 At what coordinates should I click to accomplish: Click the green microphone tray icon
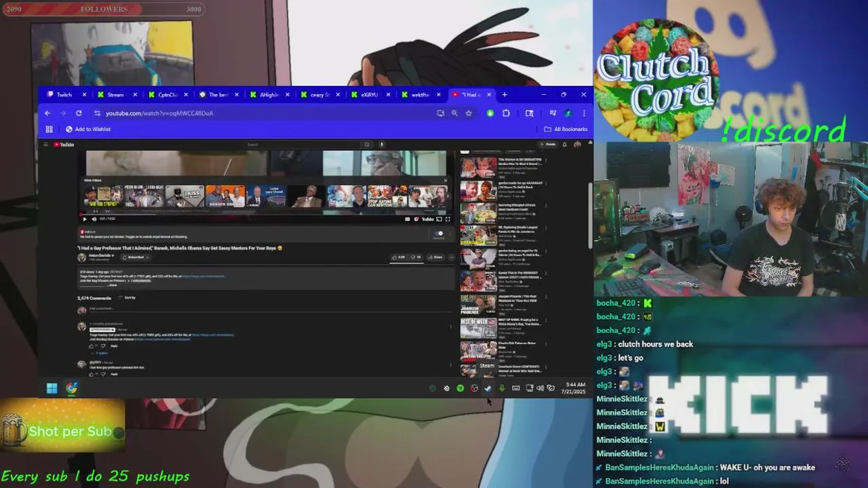point(502,388)
